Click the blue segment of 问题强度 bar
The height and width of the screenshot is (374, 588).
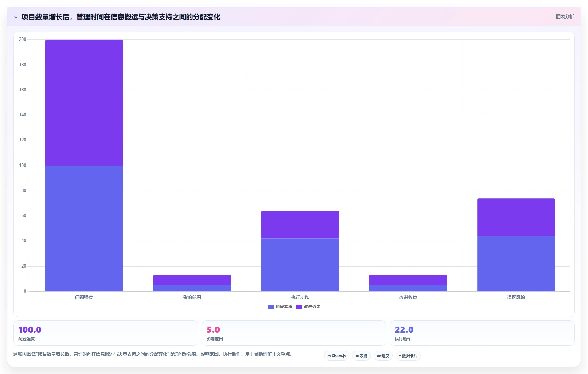tap(84, 228)
